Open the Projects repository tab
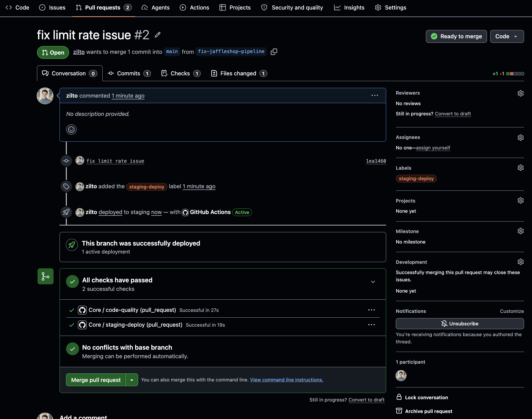The width and height of the screenshot is (532, 419). [235, 8]
